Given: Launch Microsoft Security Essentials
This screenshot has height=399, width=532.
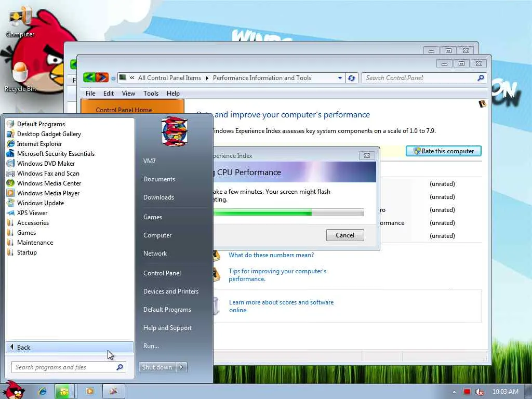Looking at the screenshot, I should click(50, 154).
